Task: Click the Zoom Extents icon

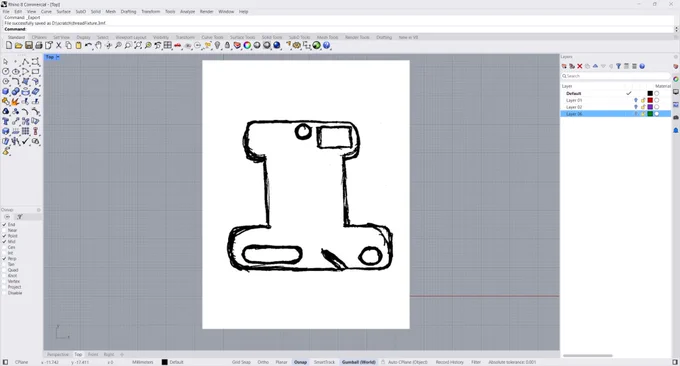Action: click(x=138, y=45)
